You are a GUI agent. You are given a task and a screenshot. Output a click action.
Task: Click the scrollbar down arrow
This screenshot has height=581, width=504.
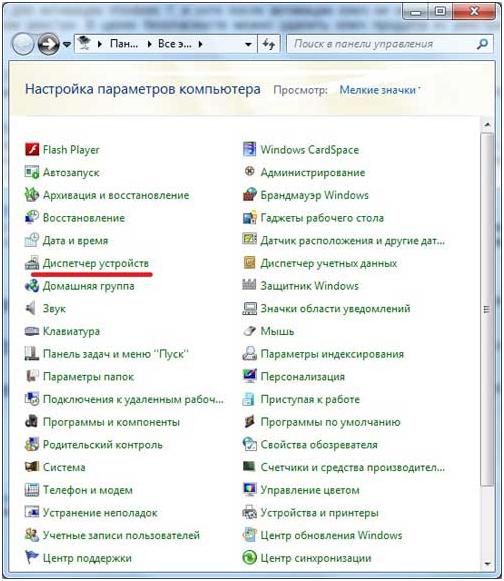coord(487,564)
